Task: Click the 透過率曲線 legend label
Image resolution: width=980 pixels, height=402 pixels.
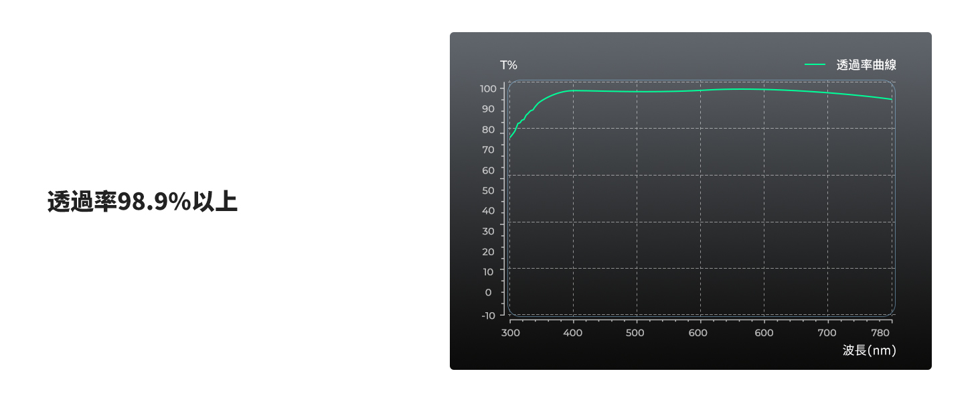Action: [x=866, y=65]
